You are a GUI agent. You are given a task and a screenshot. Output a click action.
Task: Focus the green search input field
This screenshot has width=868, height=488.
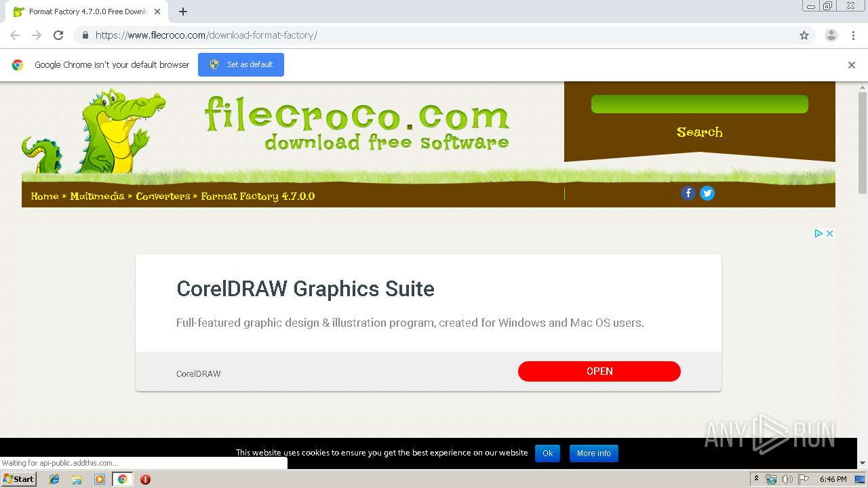(x=699, y=104)
